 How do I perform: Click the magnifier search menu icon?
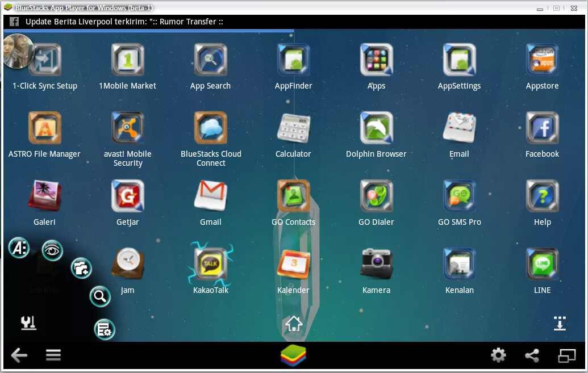[100, 296]
